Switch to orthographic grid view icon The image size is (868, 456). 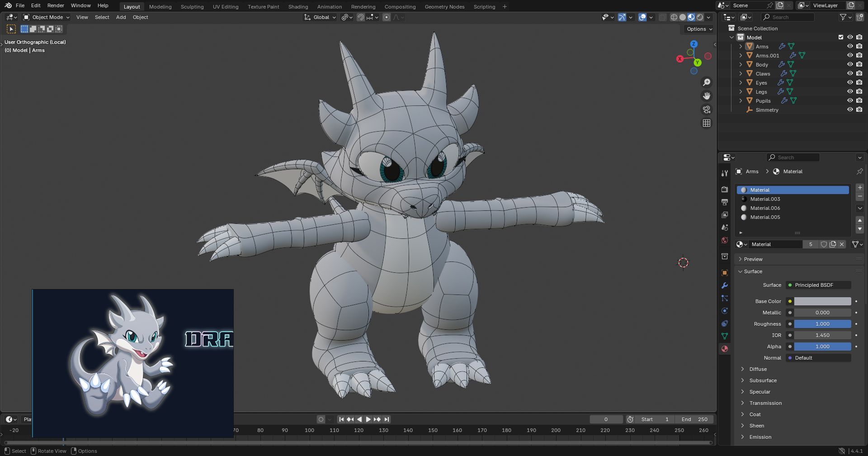pyautogui.click(x=706, y=123)
